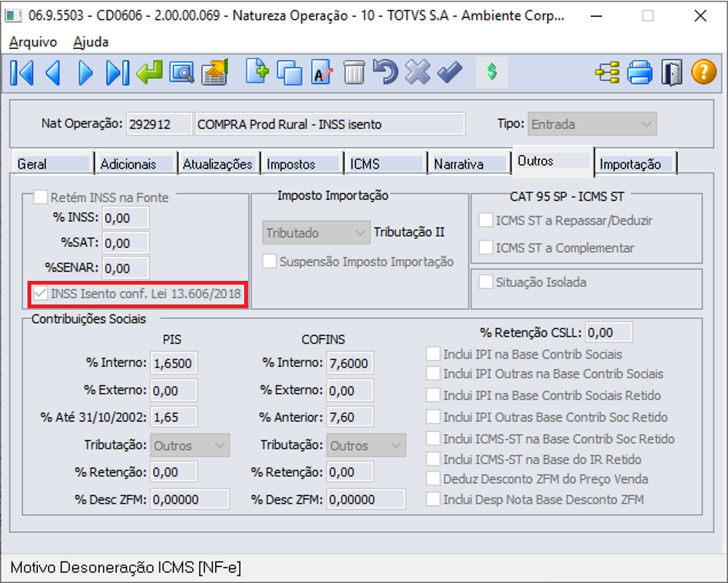Click the search magnifier toolbar icon
The image size is (728, 583).
click(182, 73)
